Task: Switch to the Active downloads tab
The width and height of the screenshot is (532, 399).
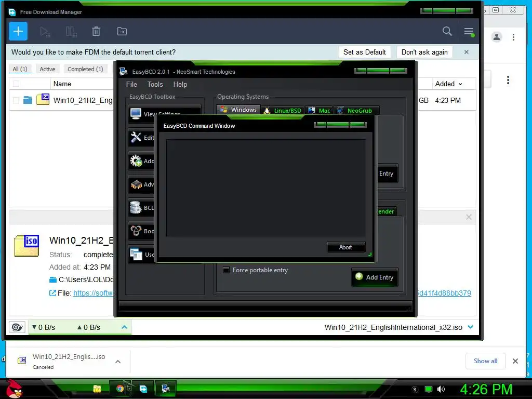Action: pyautogui.click(x=47, y=69)
